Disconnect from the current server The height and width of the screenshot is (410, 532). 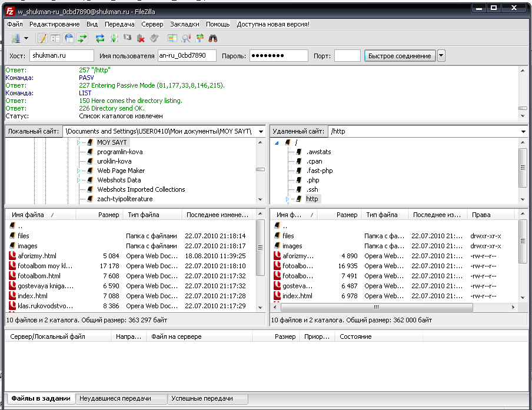point(141,38)
